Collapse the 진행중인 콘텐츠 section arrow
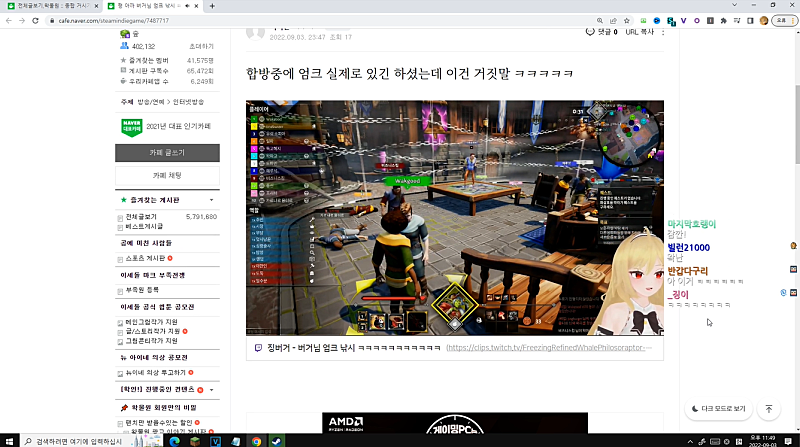This screenshot has width=800, height=447. pyautogui.click(x=210, y=389)
